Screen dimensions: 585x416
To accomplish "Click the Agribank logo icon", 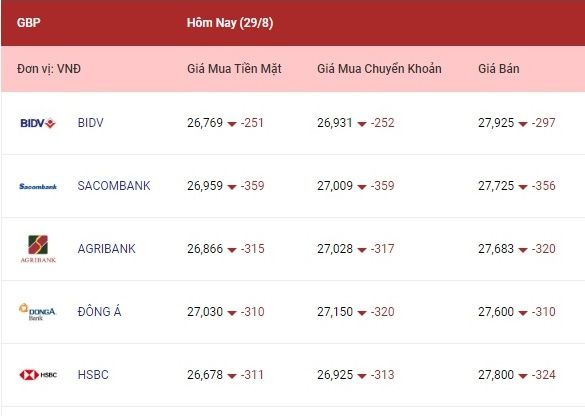I will pyautogui.click(x=38, y=248).
